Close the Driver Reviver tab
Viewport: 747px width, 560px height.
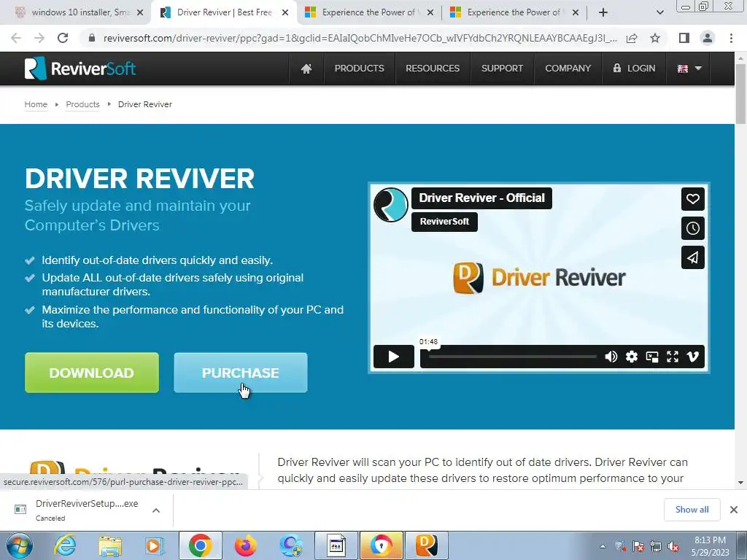click(x=285, y=12)
